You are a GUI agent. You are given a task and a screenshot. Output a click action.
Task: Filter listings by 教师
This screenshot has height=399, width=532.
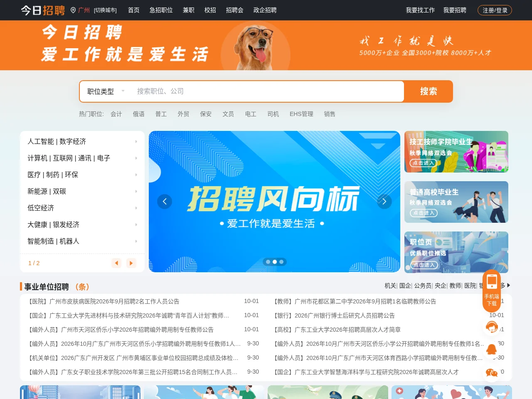pyautogui.click(x=455, y=286)
